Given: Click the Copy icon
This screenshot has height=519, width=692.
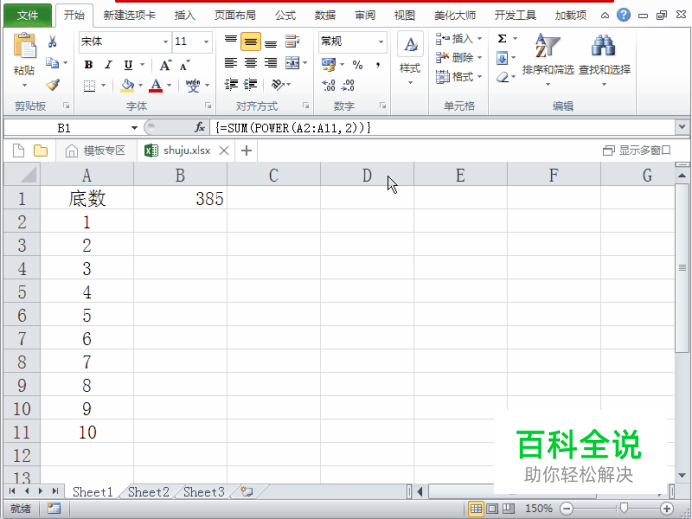Looking at the screenshot, I should click(53, 63).
